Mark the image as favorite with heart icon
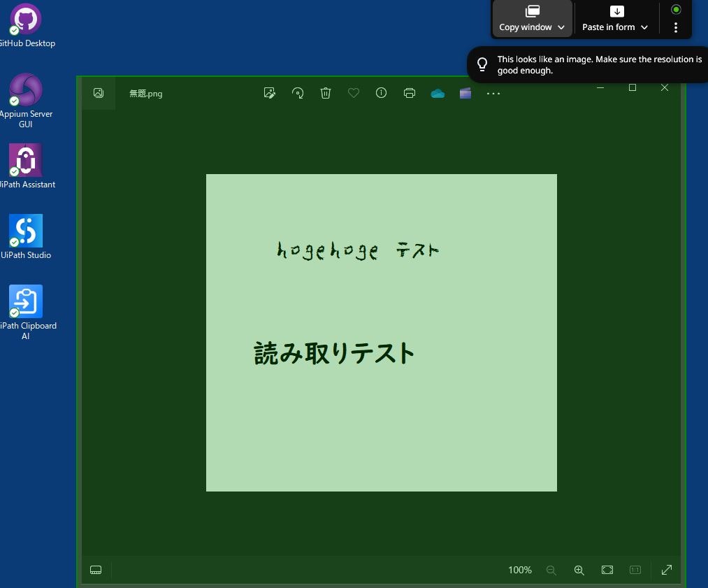 pyautogui.click(x=354, y=93)
